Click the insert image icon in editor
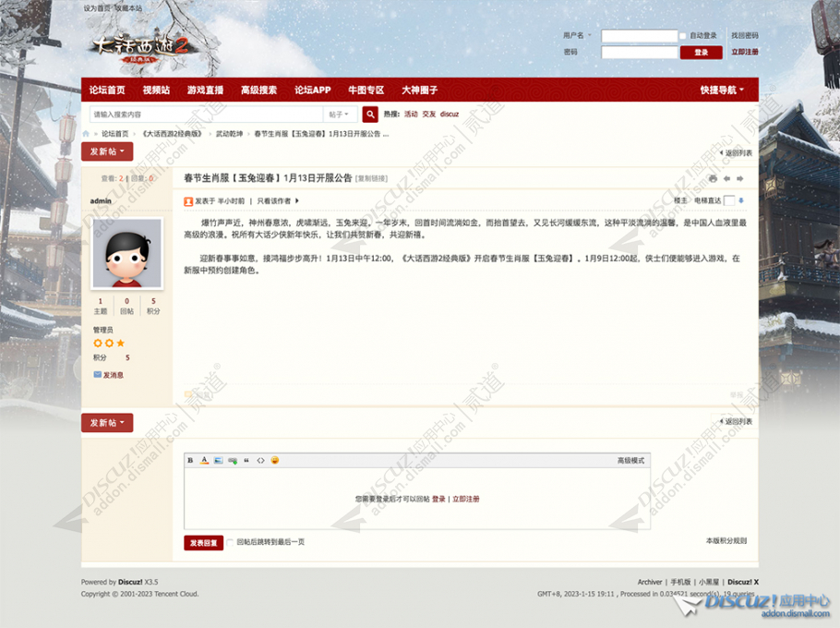 click(218, 460)
